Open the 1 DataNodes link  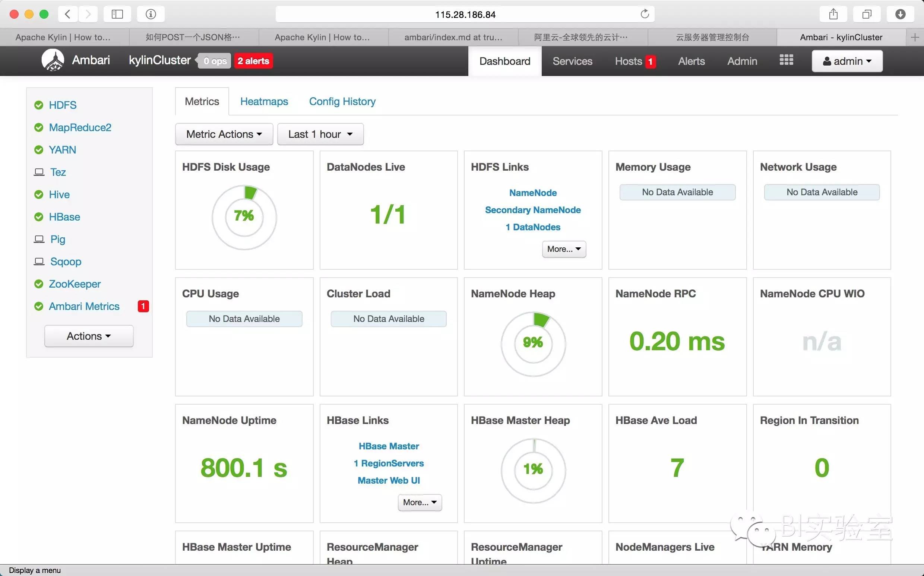533,227
